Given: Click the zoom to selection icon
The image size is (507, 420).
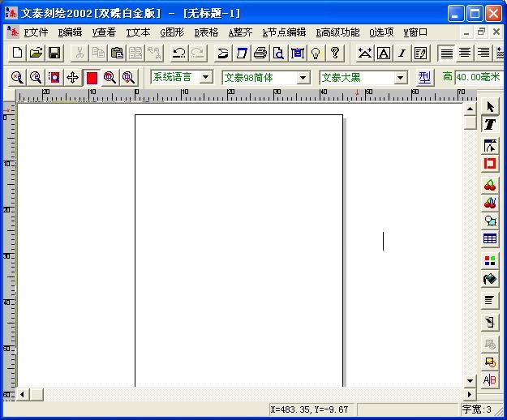Looking at the screenshot, I should click(54, 78).
